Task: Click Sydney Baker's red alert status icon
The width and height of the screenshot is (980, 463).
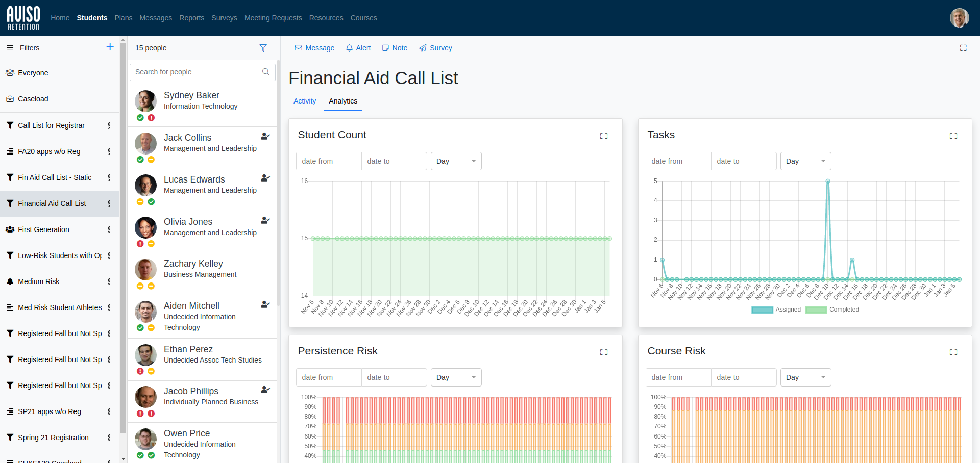Action: tap(151, 118)
